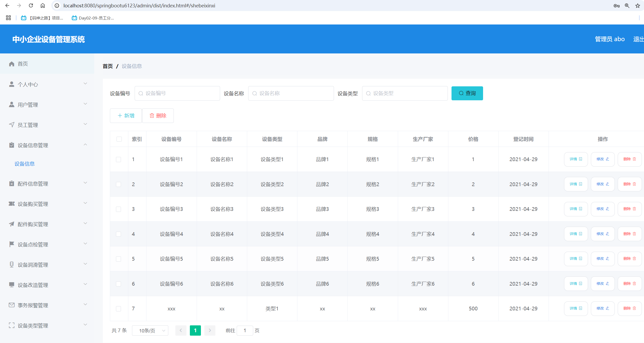Screen dimensions: 644x343
Task: Click the person icon for 个人中心
Action: 11,84
